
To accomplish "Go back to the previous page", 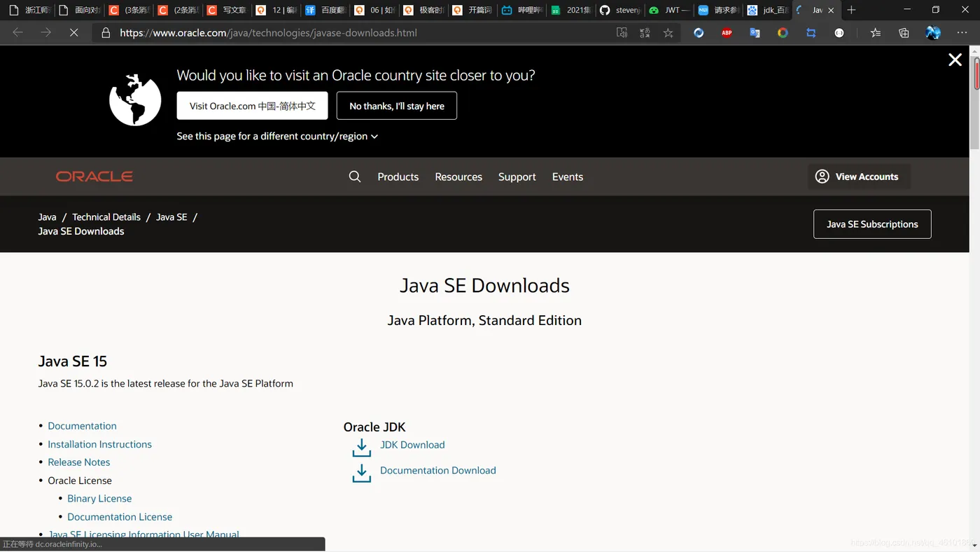I will click(17, 33).
